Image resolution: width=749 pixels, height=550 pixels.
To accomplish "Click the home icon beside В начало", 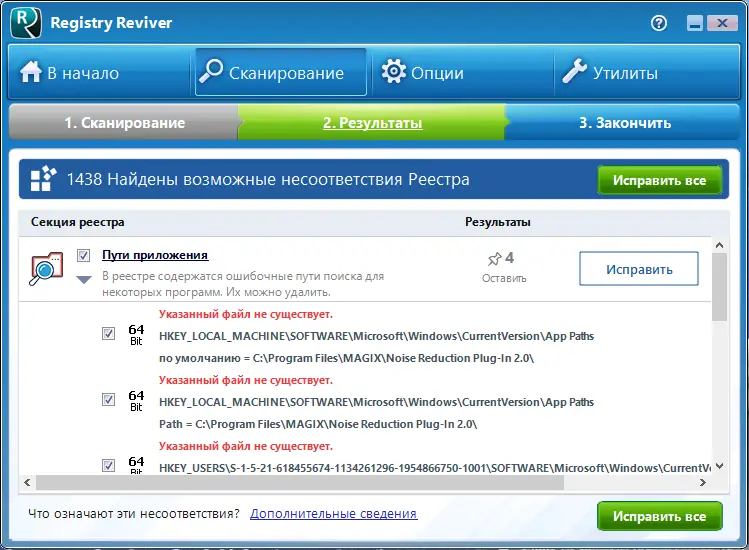I will click(x=31, y=72).
